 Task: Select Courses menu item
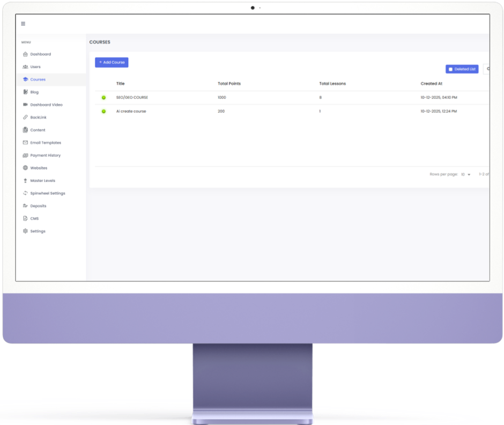(51, 79)
